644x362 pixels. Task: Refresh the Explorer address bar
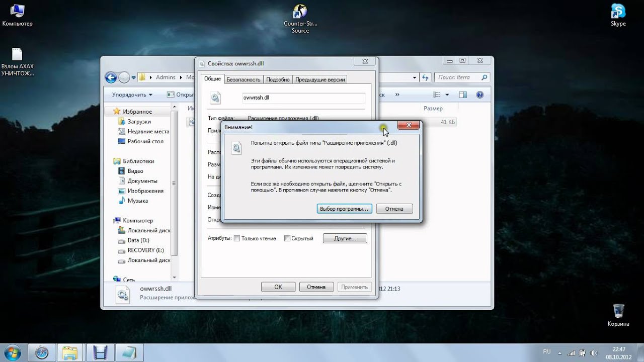click(x=425, y=77)
